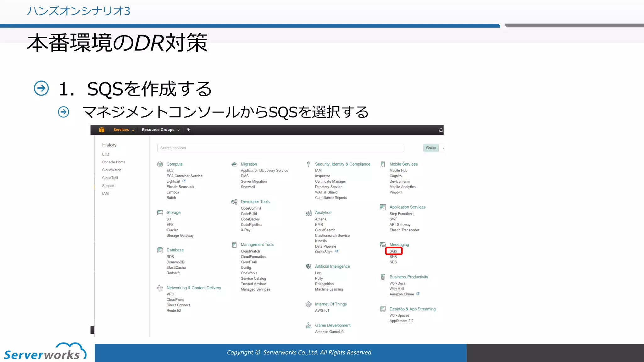Viewport: 644px width, 362px height.
Task: Click the Analytics category icon
Action: pyautogui.click(x=308, y=213)
